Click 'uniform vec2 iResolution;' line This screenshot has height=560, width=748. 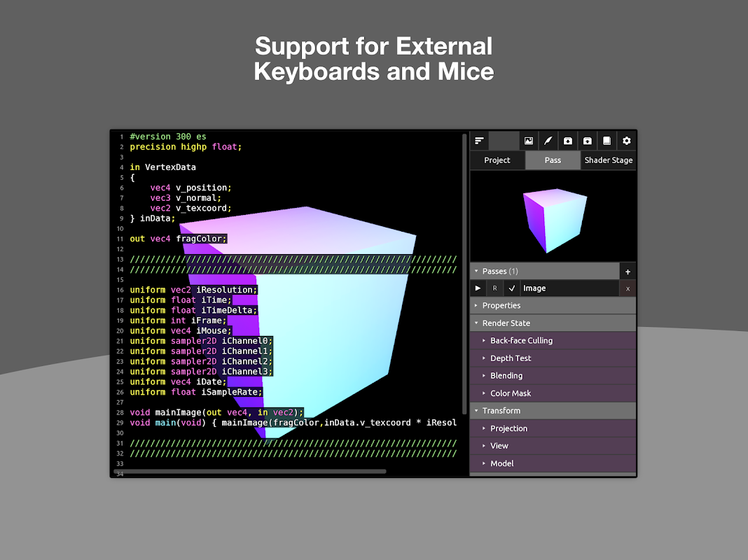194,290
